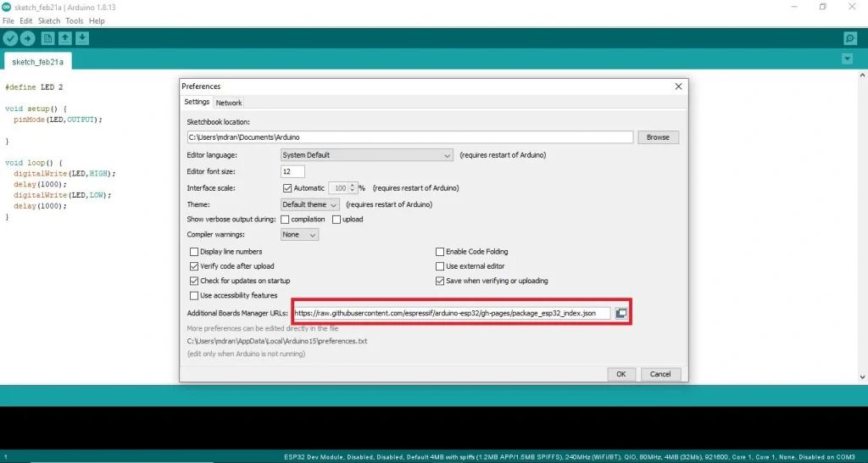
Task: Click the Cancel button
Action: click(660, 375)
